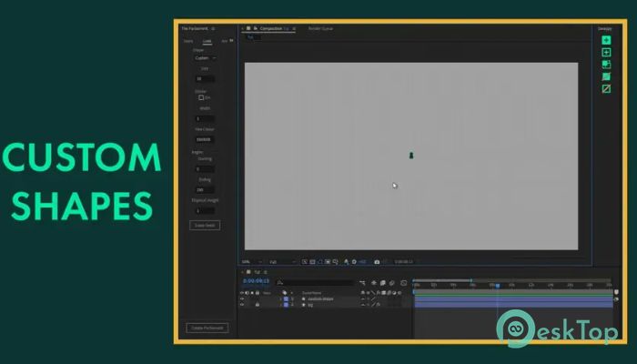Unlock the bg layer
Viewport: 637px width, 364px height.
[x=258, y=305]
